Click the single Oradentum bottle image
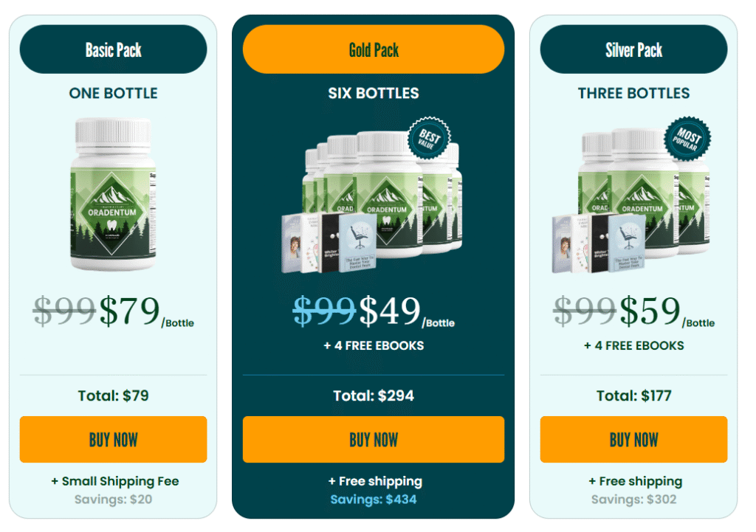Viewport: 756px width, 532px height. pos(113,194)
